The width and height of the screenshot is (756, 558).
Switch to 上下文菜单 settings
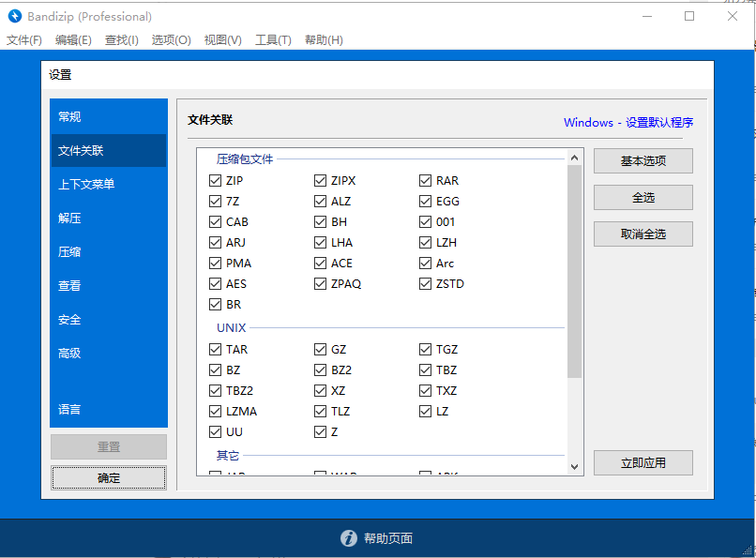109,184
